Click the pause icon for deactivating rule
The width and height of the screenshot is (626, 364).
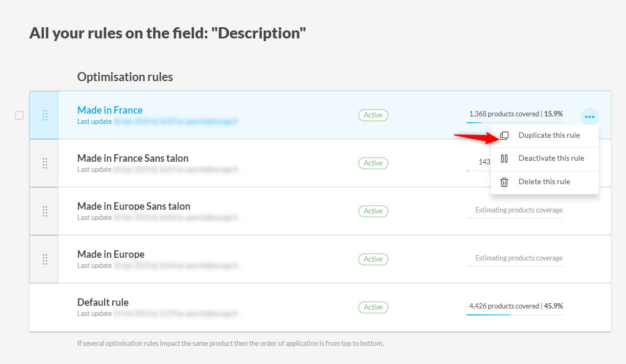(x=504, y=159)
